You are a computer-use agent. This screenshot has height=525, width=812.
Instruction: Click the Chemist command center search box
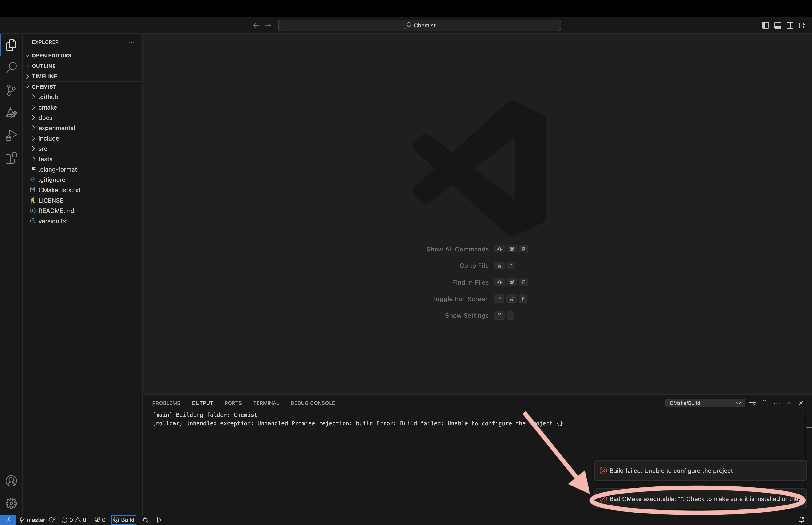point(419,26)
